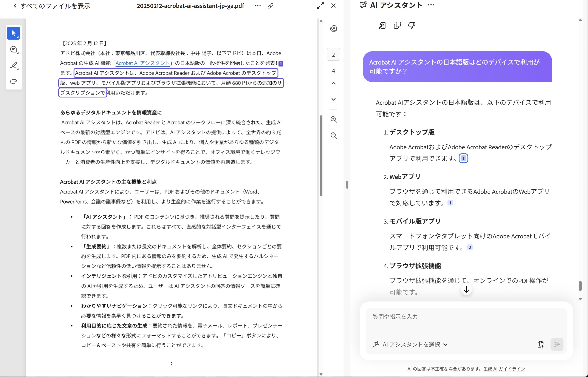The image size is (588, 377).
Task: Copy the AI response text
Action: (x=397, y=25)
